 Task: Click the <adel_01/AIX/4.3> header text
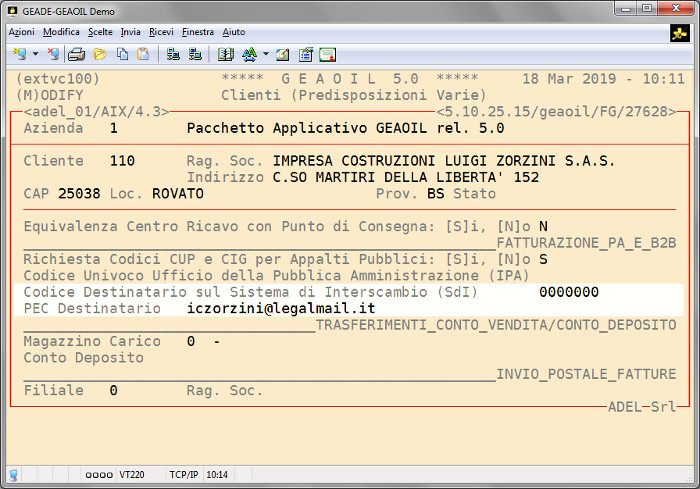point(96,112)
